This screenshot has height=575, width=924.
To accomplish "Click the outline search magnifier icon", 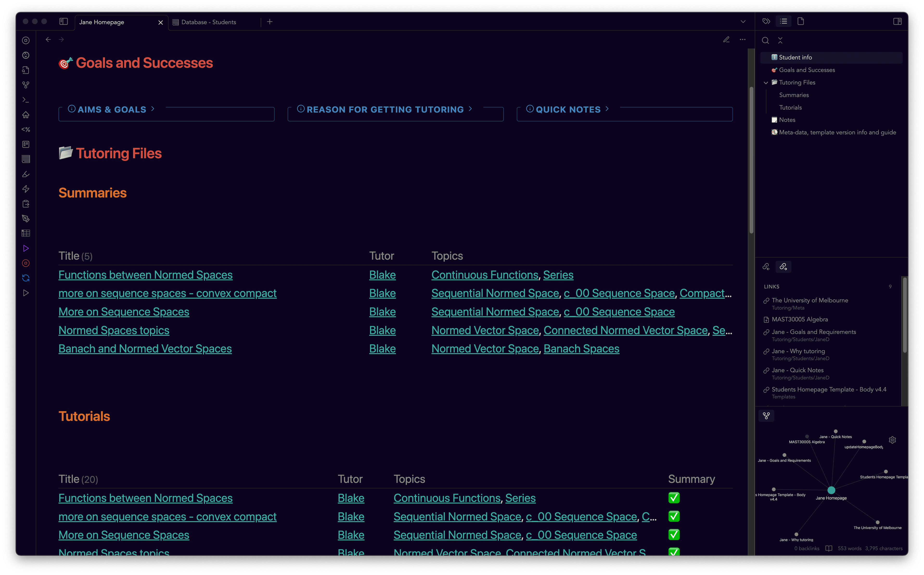I will click(765, 40).
